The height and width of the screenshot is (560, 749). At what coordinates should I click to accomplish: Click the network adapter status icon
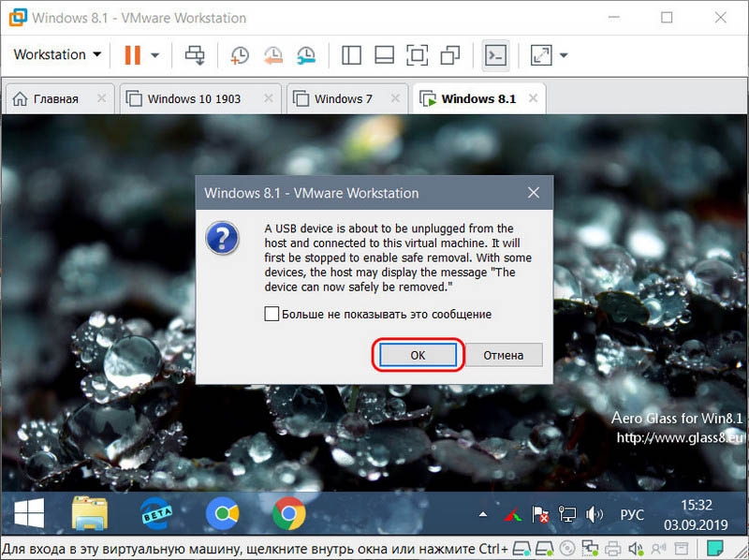click(x=590, y=549)
